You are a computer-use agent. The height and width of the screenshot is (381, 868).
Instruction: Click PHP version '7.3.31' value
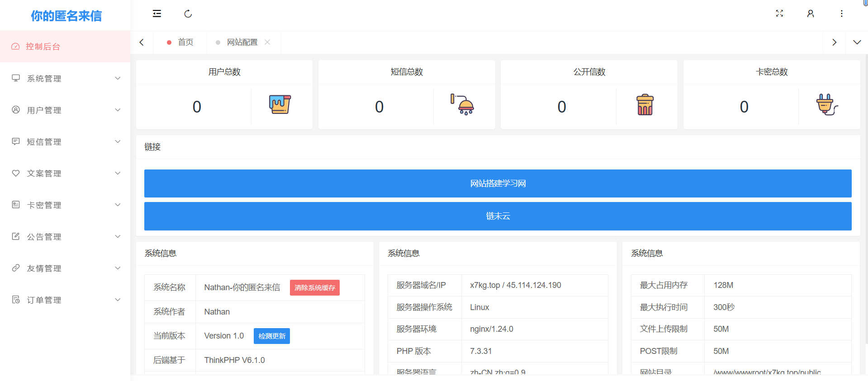point(480,351)
